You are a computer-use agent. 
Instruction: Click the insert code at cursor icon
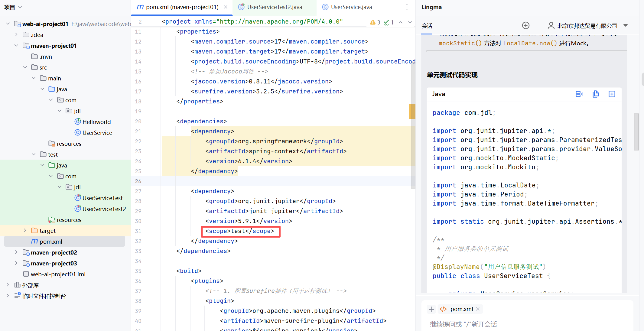[x=579, y=94]
